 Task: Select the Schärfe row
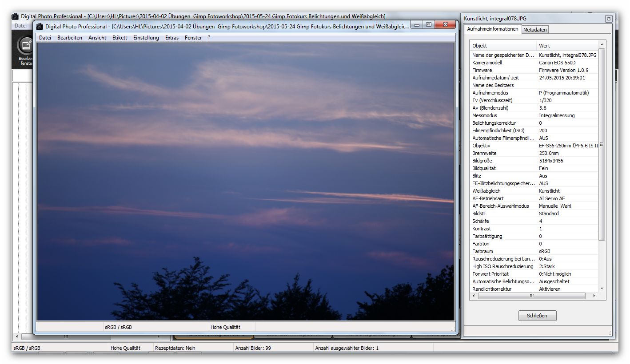(x=534, y=221)
